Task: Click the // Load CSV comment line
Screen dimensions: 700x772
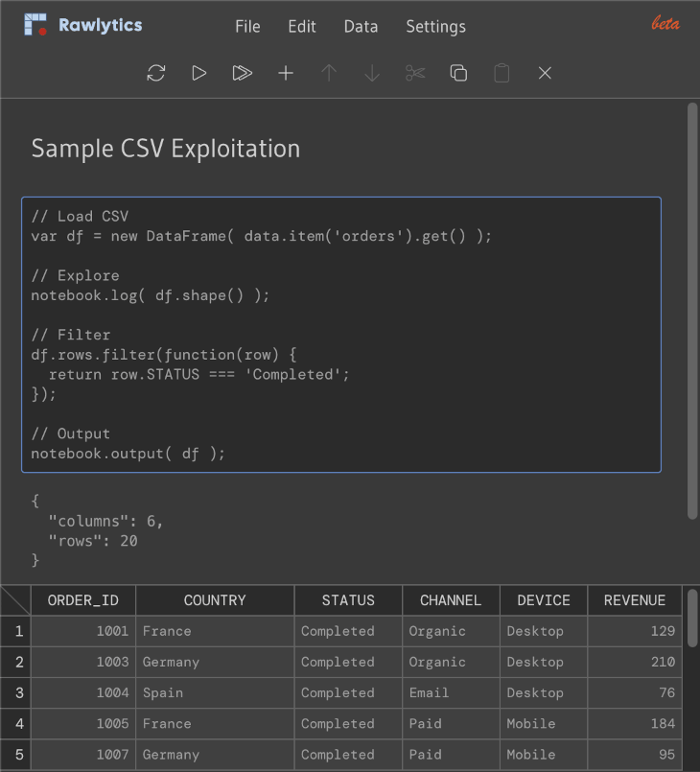Action: [80, 217]
